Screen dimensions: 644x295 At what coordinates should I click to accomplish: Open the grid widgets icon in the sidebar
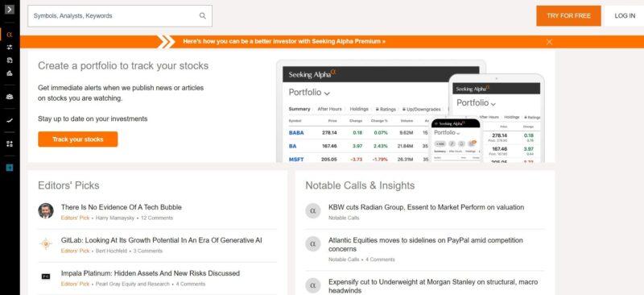coord(10,144)
